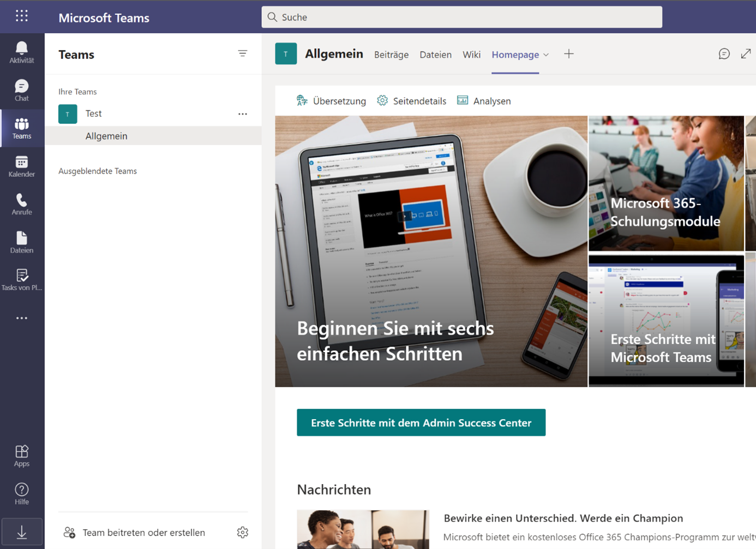Switch to the Chat section

coord(21,90)
